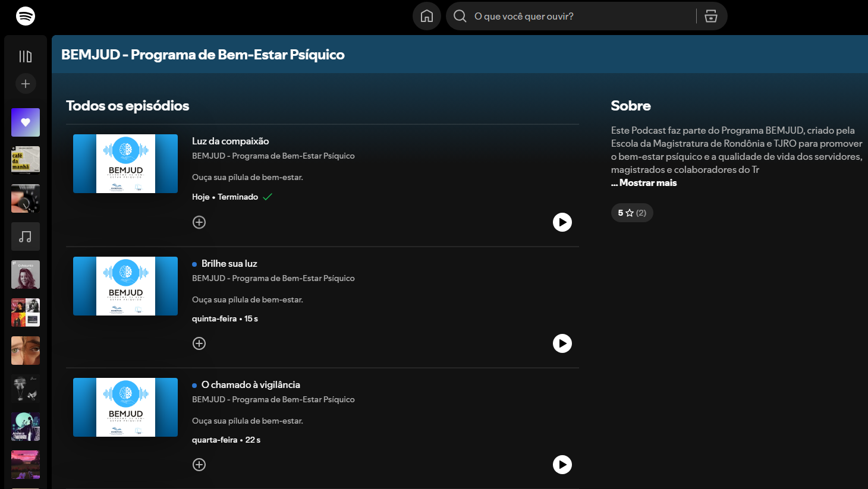Open the O chamado à vigilância episode title

[x=250, y=385]
